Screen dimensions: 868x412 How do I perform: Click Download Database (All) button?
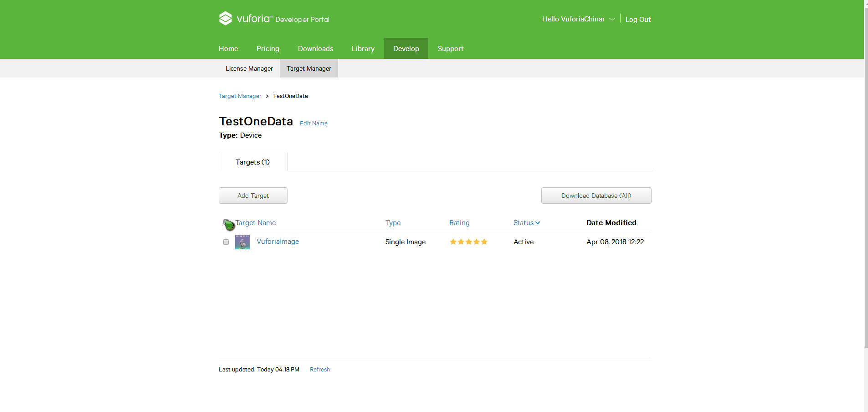[596, 196]
